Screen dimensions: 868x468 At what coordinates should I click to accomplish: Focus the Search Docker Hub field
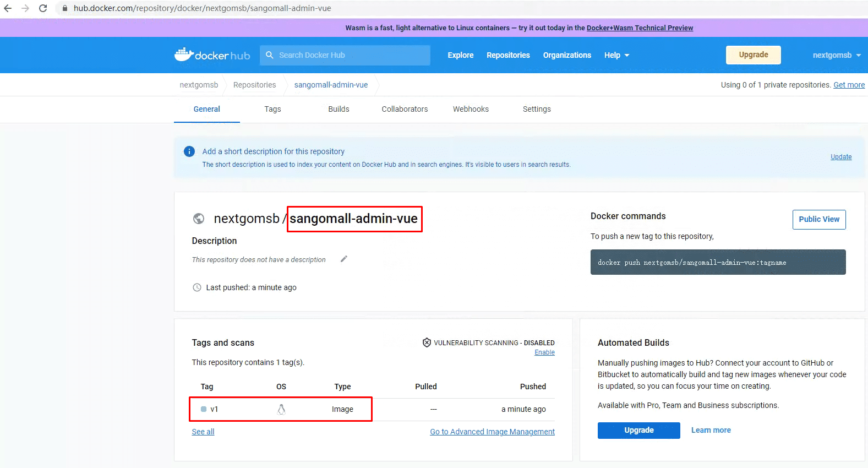(x=345, y=55)
